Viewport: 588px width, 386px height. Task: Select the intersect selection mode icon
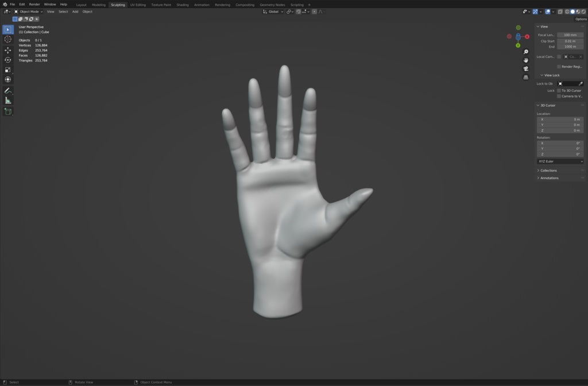37,19
